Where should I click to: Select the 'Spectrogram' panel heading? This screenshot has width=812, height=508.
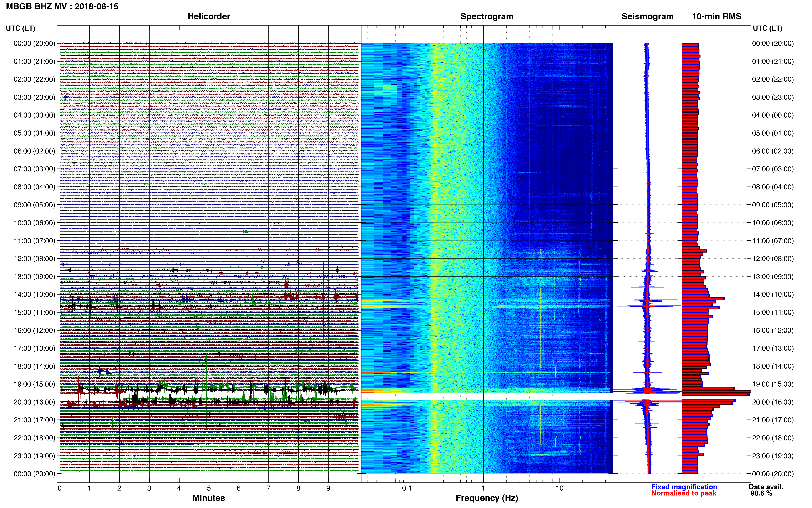[x=487, y=16]
